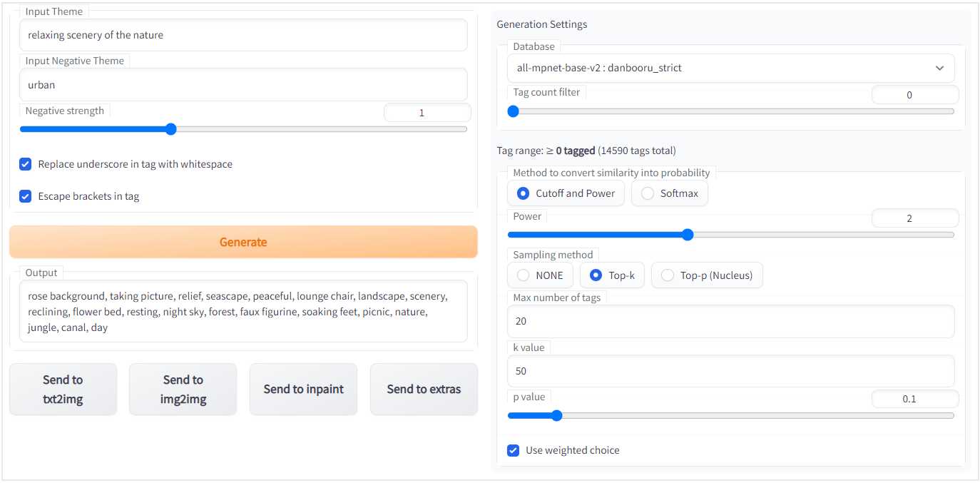Send output to extras
The width and height of the screenshot is (980, 483).
[424, 389]
